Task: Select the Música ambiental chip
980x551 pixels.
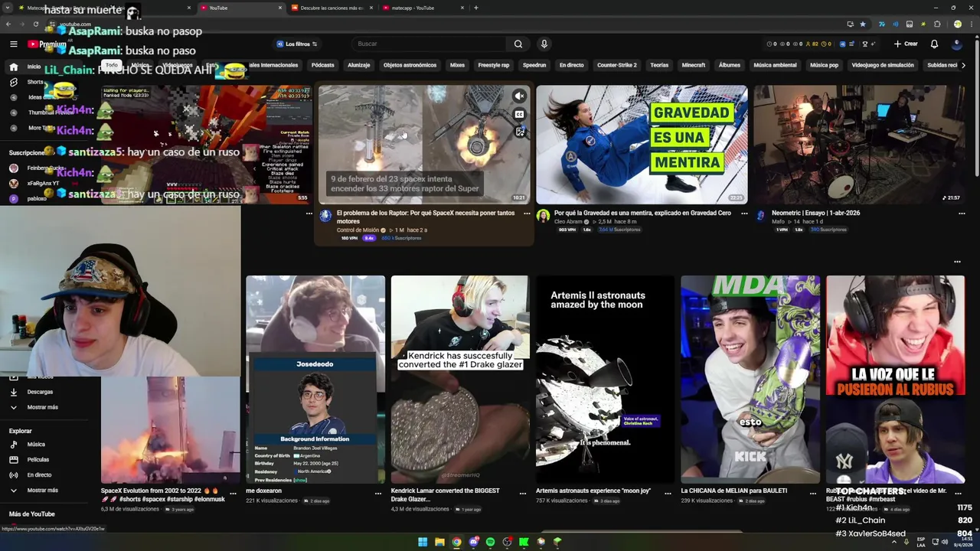Action: pyautogui.click(x=775, y=65)
